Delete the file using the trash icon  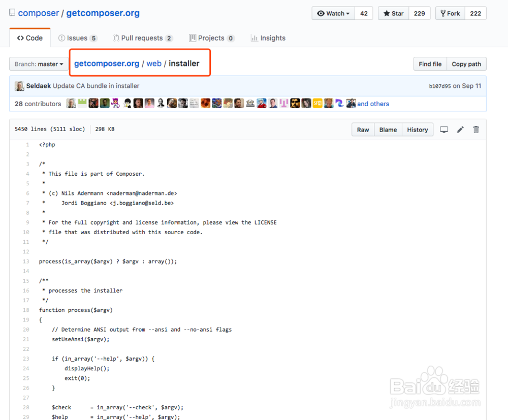coord(475,130)
